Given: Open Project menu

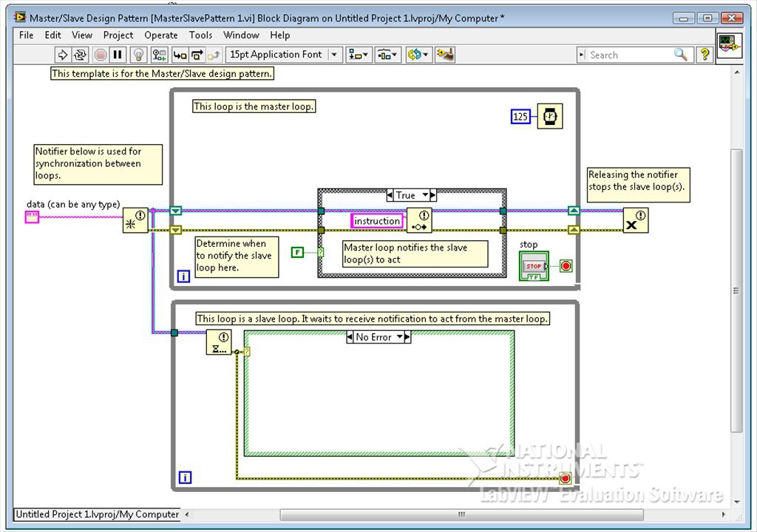Looking at the screenshot, I should coord(118,35).
